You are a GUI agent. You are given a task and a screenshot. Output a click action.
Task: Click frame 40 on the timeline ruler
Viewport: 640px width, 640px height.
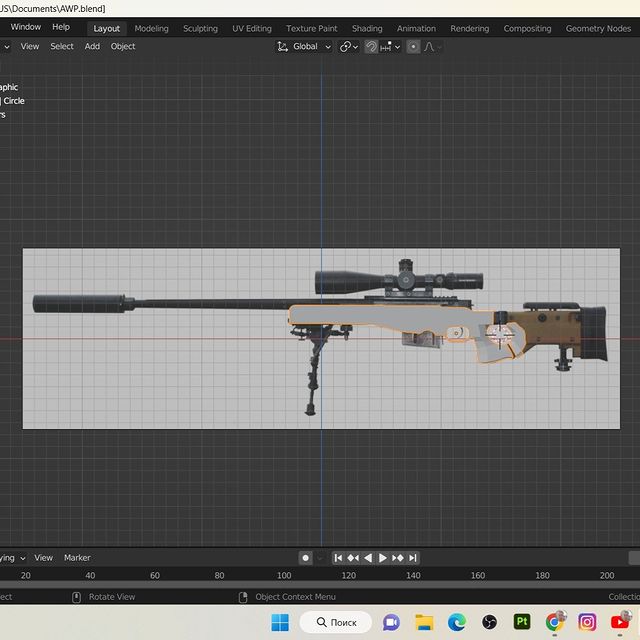(x=90, y=576)
